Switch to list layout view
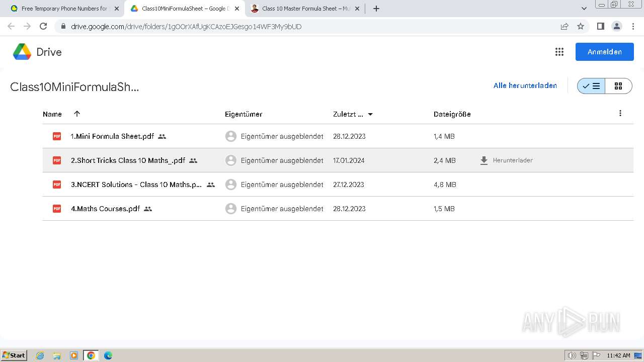The width and height of the screenshot is (644, 362). [591, 86]
